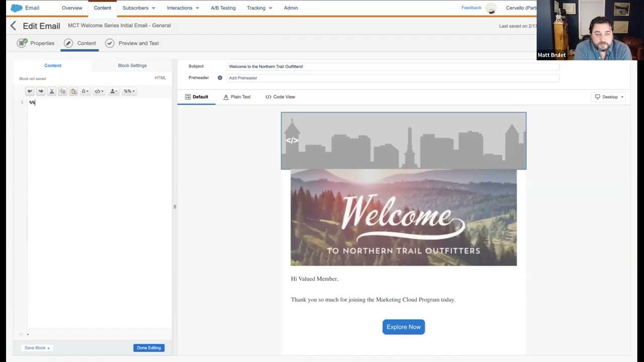Click into the Subject field
644x362 pixels.
tap(393, 66)
